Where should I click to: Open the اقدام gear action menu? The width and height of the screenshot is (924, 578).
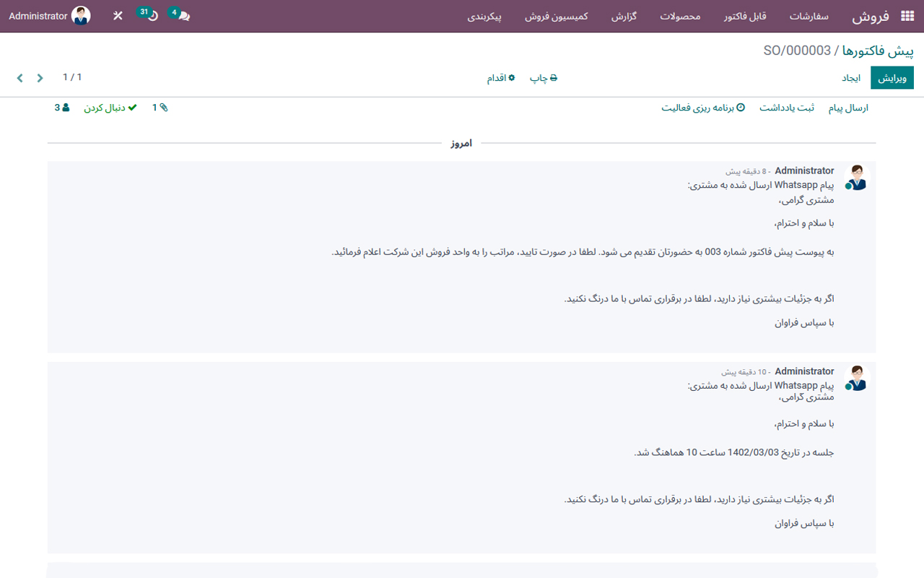pos(500,77)
